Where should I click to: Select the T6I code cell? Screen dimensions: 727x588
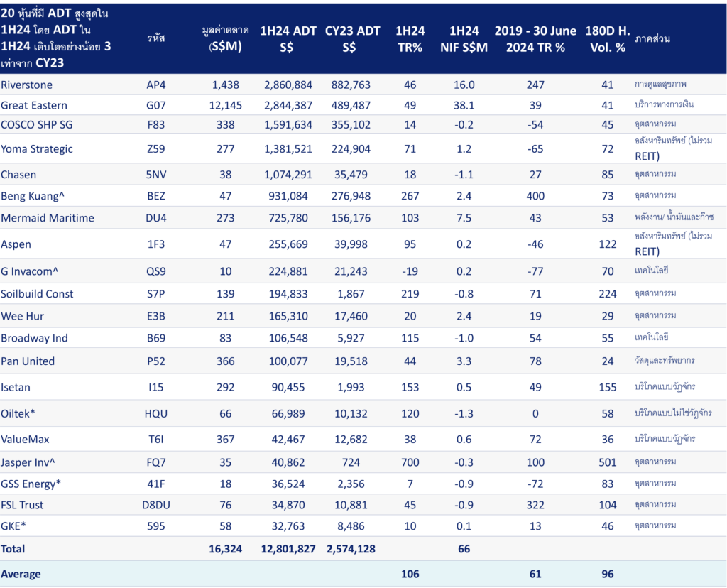click(155, 439)
